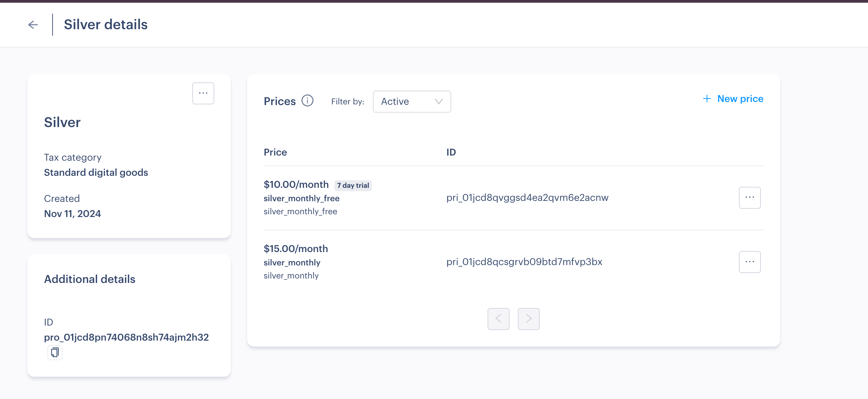This screenshot has width=868, height=399.
Task: Click the ID column header
Action: pyautogui.click(x=451, y=152)
